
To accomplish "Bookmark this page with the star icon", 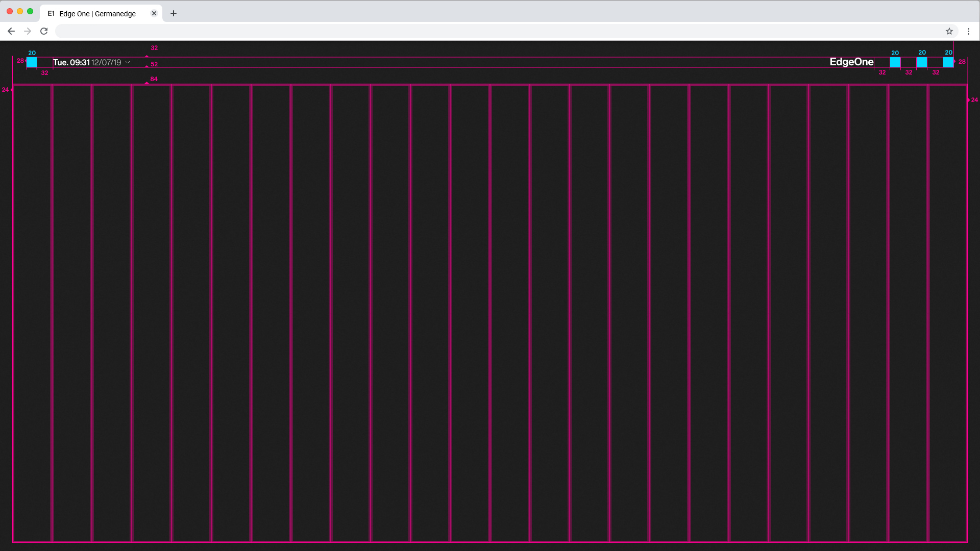I will coord(949,31).
